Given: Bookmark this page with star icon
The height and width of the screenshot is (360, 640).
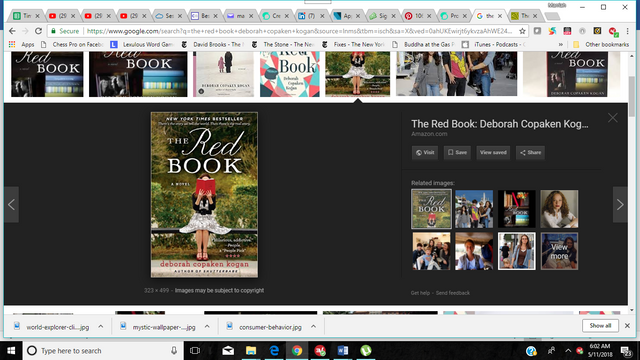Looking at the screenshot, I should point(522,31).
